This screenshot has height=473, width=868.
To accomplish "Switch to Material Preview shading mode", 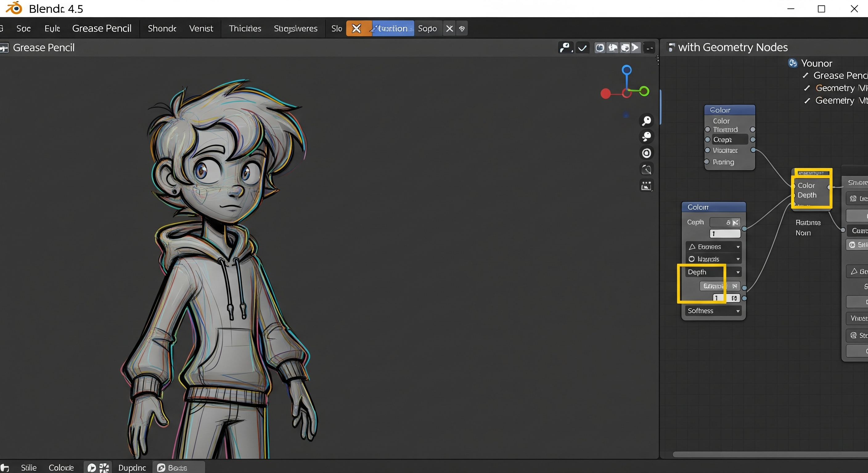I will pyautogui.click(x=626, y=47).
